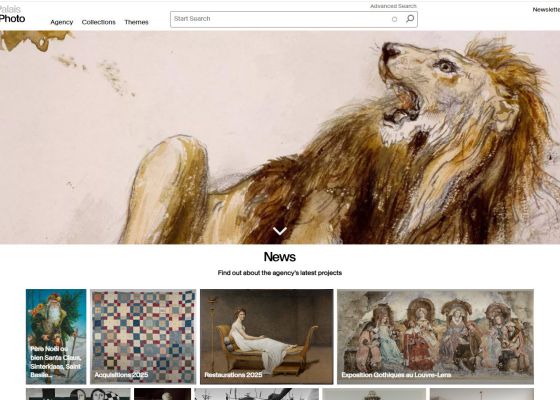Image resolution: width=560 pixels, height=400 pixels.
Task: Click the magnifying glass search icon
Action: (x=410, y=19)
